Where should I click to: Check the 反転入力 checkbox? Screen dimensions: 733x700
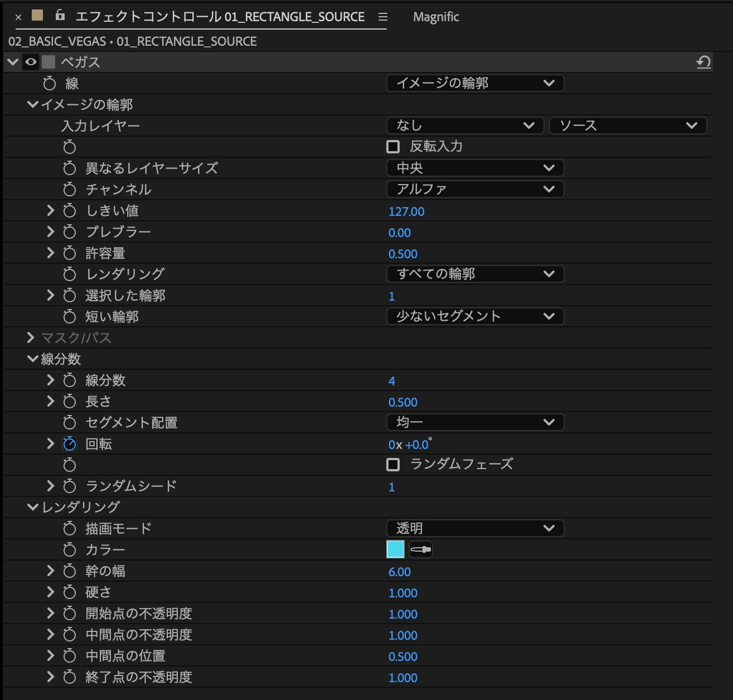point(393,147)
